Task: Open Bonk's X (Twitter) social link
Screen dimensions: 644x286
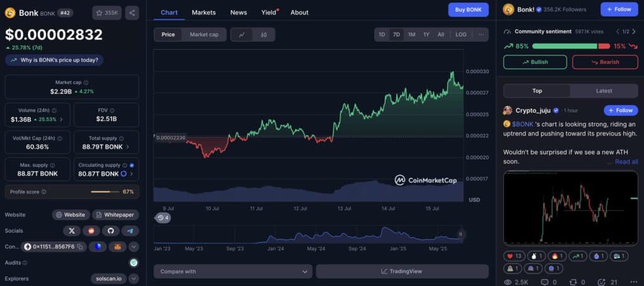Action: click(72, 231)
